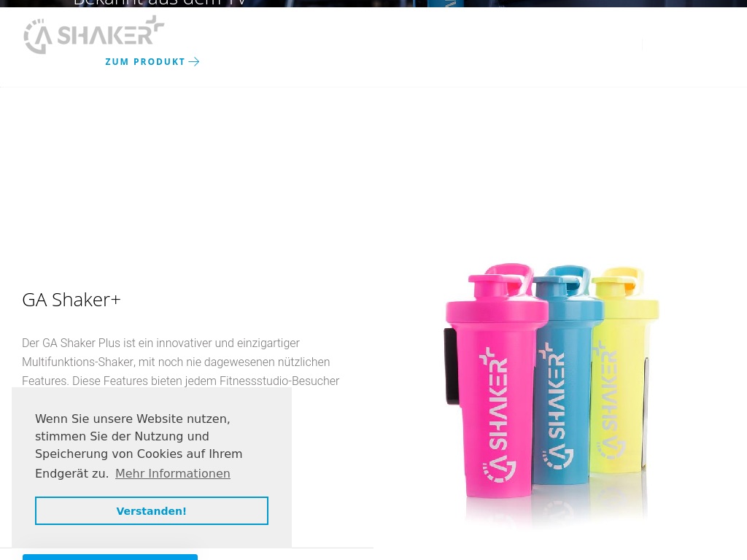Click the GA Shaker+ section heading
Viewport: 747px width, 560px height.
(x=71, y=300)
